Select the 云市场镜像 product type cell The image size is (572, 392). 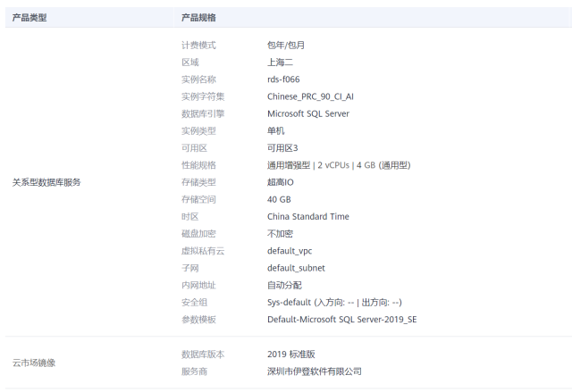click(34, 363)
